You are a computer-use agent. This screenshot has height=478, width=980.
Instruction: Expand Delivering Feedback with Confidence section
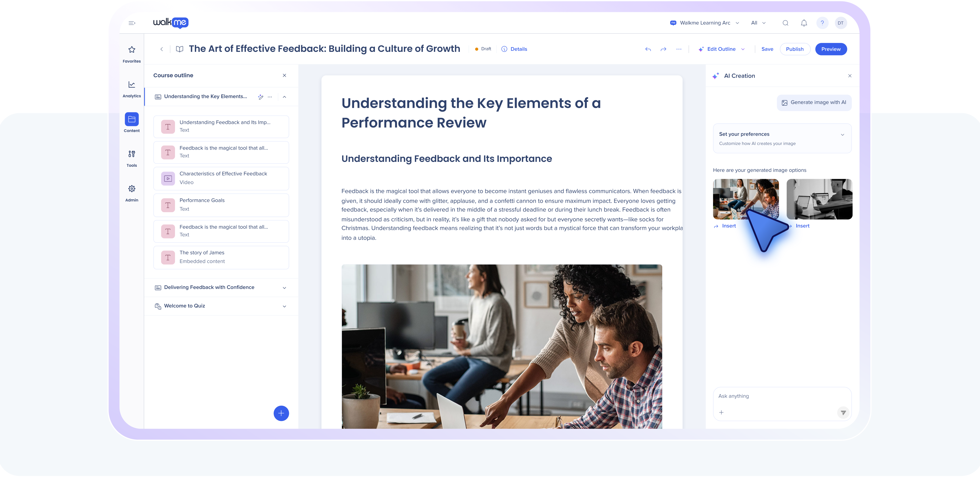(x=285, y=288)
